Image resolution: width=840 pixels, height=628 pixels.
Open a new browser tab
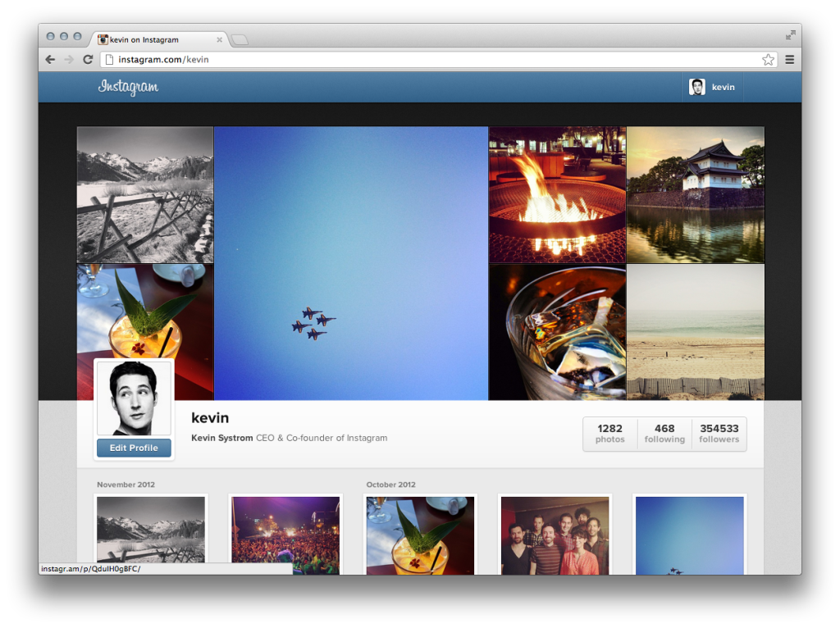click(239, 38)
